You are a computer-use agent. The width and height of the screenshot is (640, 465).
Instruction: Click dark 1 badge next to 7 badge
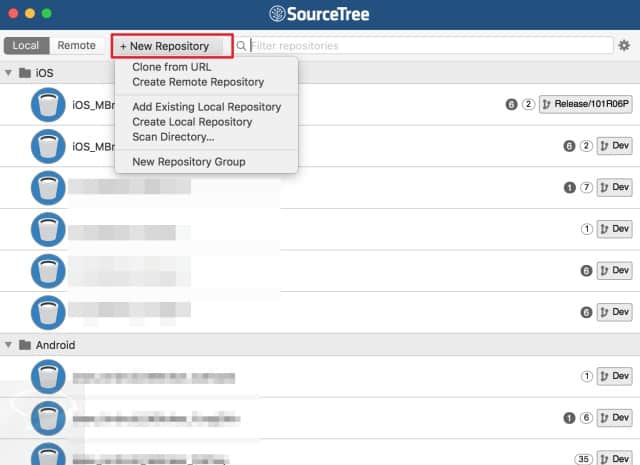click(570, 188)
